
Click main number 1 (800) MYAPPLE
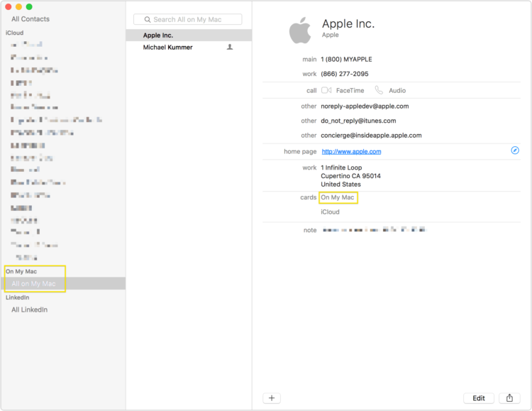pyautogui.click(x=346, y=60)
